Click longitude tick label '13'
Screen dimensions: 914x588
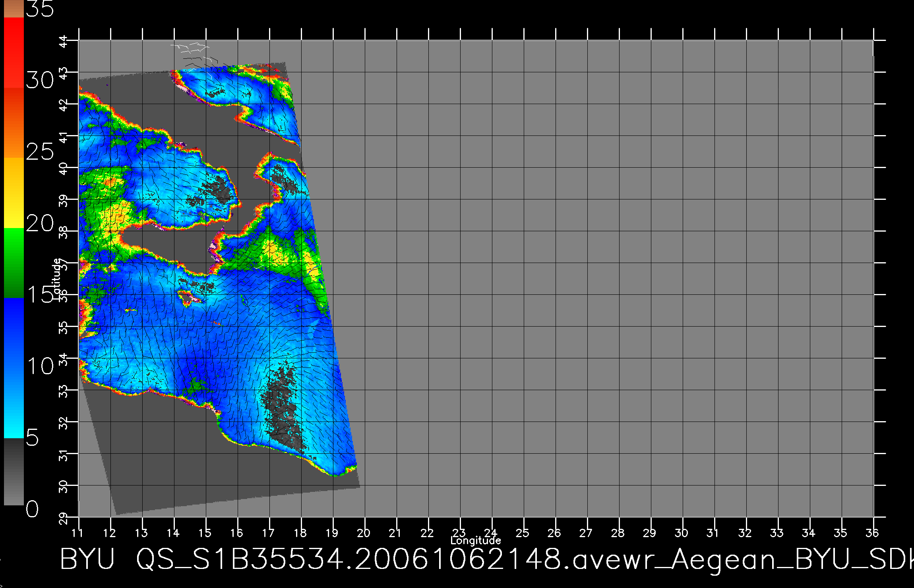click(141, 533)
